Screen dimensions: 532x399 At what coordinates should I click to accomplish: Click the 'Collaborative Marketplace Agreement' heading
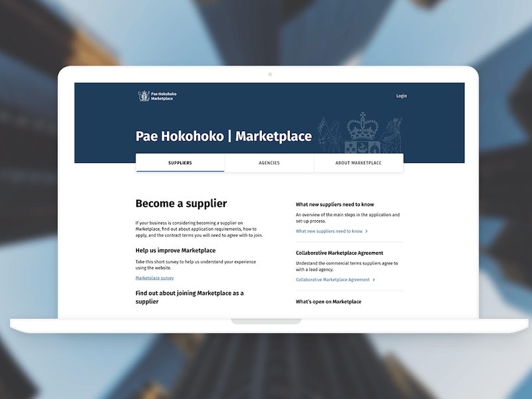[x=340, y=253]
